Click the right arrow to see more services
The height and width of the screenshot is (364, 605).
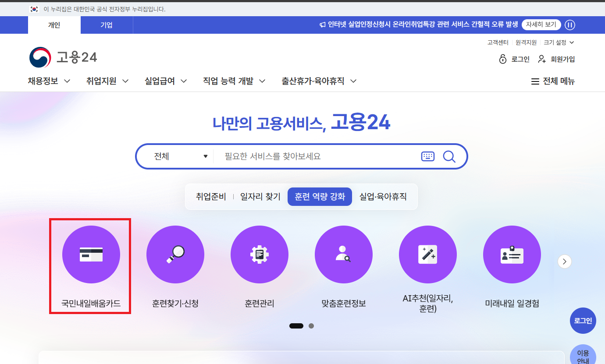(x=564, y=261)
